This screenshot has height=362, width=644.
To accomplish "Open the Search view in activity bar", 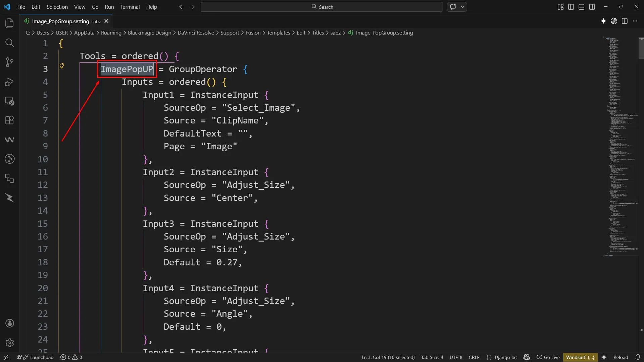I will coord(9,43).
